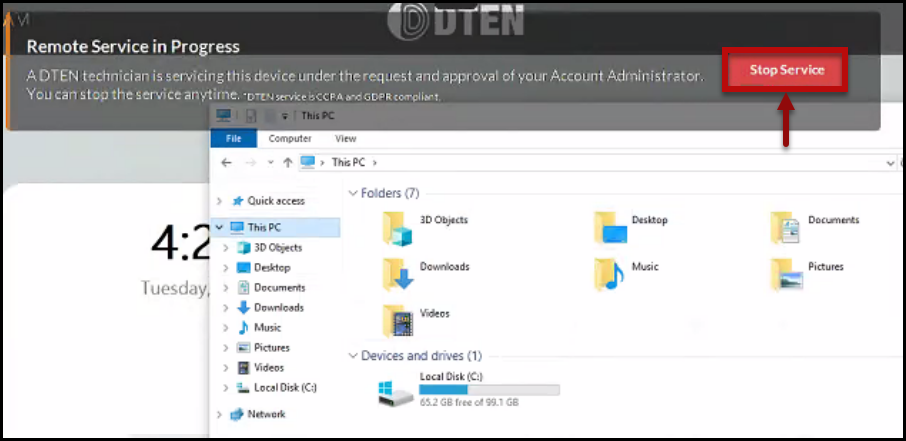
Task: Collapse the This PC tree node
Action: point(219,228)
